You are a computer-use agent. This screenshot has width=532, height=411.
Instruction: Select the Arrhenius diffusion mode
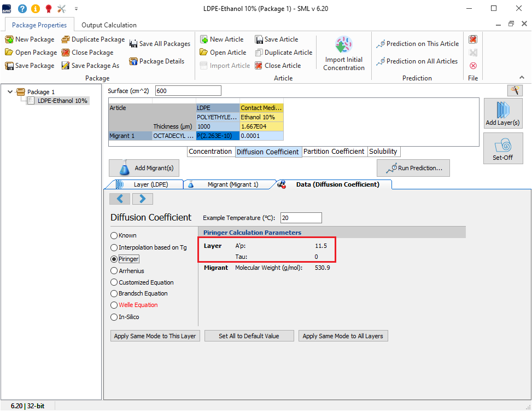point(114,271)
